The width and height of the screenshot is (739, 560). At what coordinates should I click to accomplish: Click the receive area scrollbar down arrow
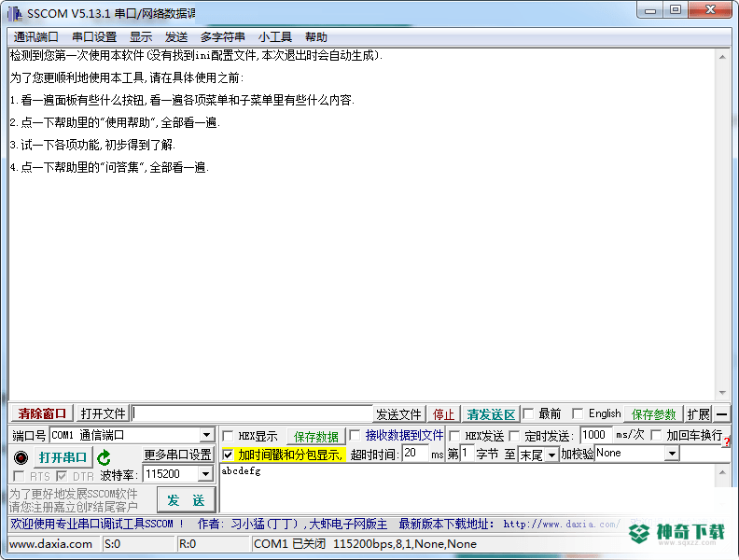pyautogui.click(x=722, y=393)
